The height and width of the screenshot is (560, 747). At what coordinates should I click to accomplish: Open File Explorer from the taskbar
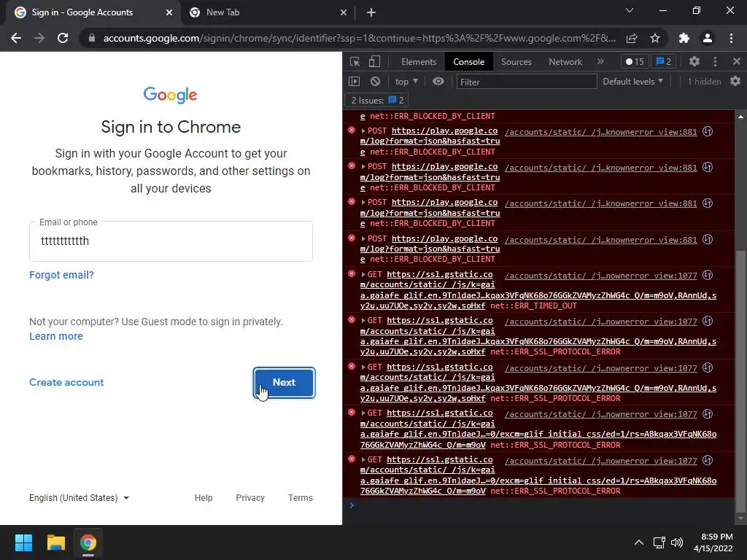tap(55, 542)
